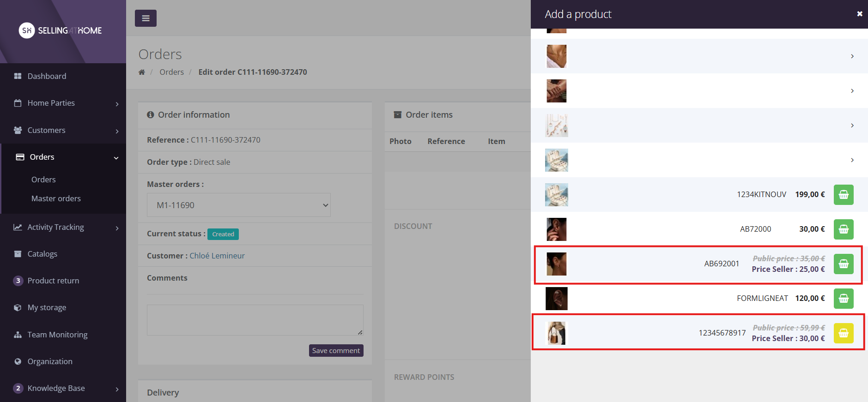Image resolution: width=868 pixels, height=402 pixels.
Task: Click the hamburger menu toggle button
Action: point(146,18)
